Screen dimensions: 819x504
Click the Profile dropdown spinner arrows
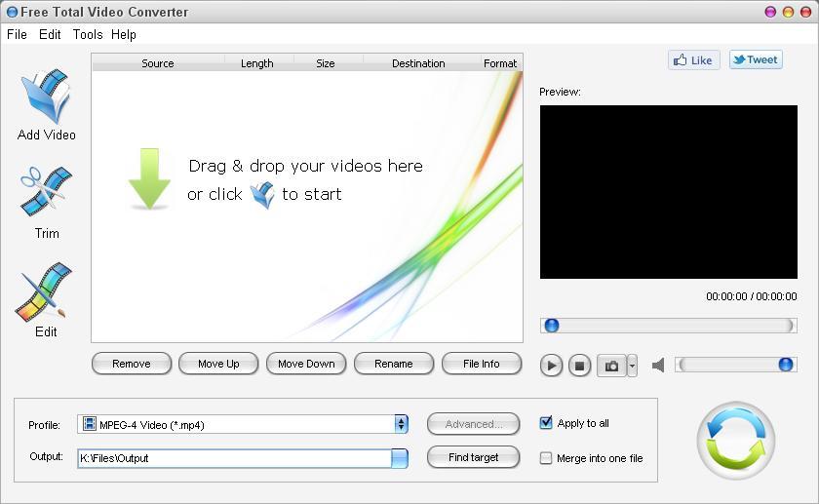point(401,424)
